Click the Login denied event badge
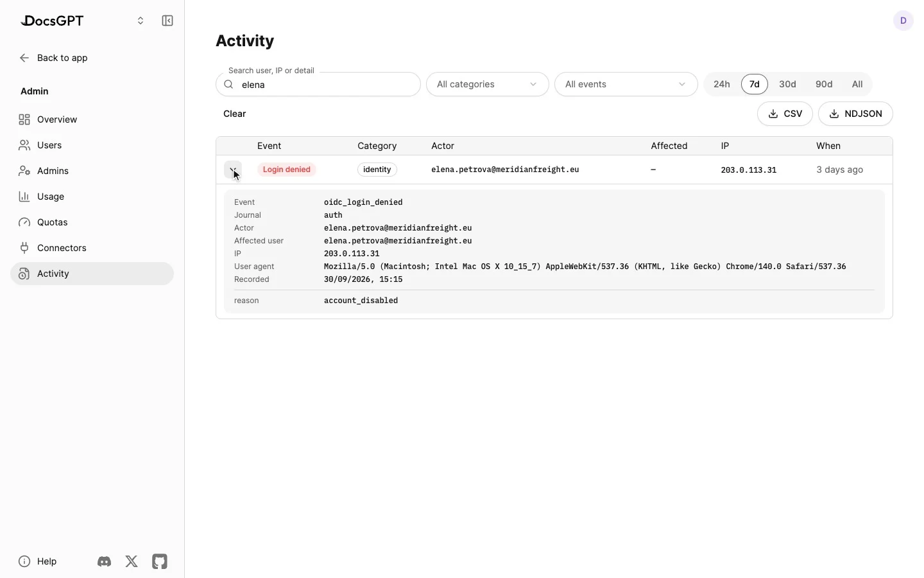This screenshot has height=578, width=924. [x=287, y=170]
